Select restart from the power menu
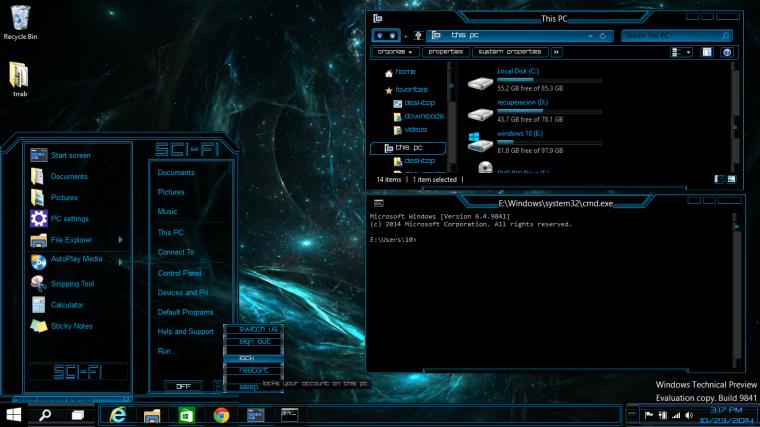Viewport: 760px width, 427px height. (x=254, y=371)
